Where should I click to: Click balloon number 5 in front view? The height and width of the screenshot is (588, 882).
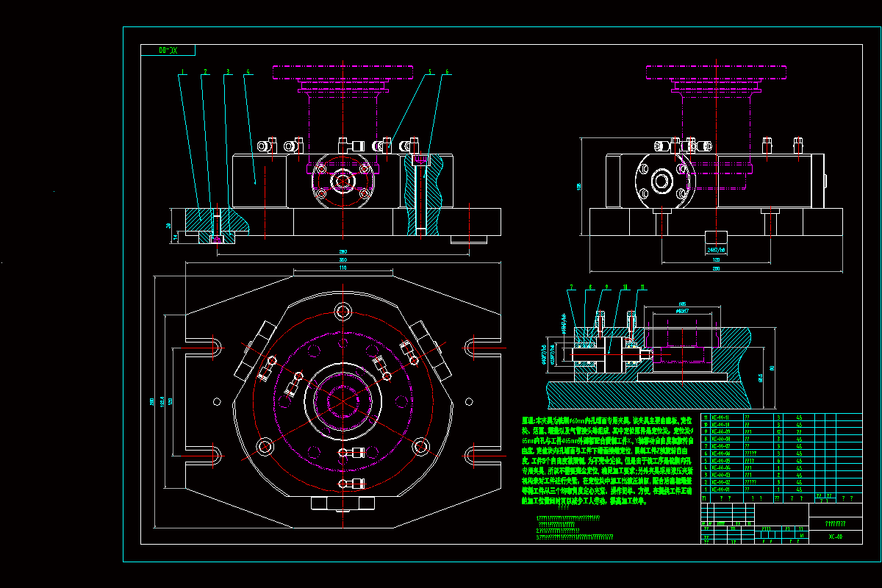click(x=431, y=72)
